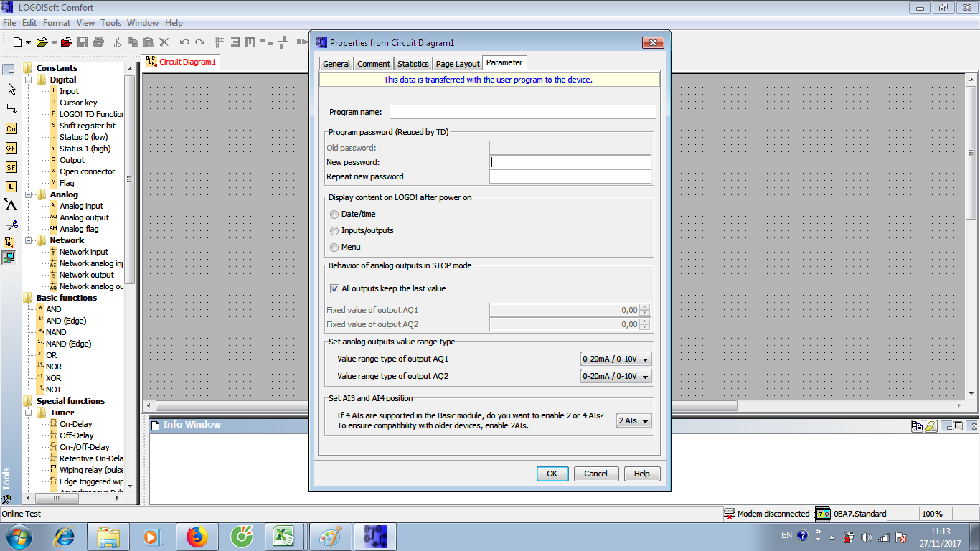980x551 pixels.
Task: Select the Co constants tool
Action: pyautogui.click(x=11, y=128)
